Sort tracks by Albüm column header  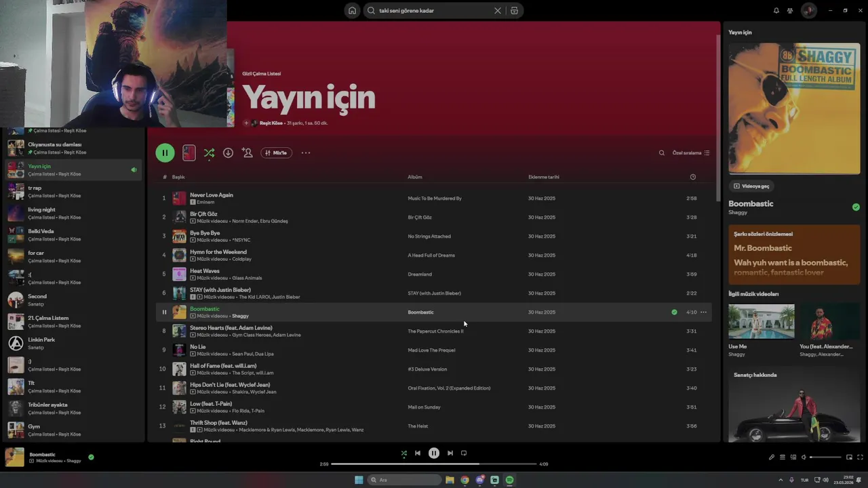click(415, 177)
